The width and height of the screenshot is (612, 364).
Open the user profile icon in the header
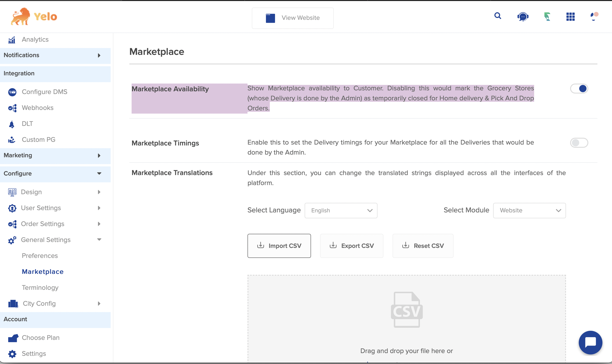pos(594,16)
